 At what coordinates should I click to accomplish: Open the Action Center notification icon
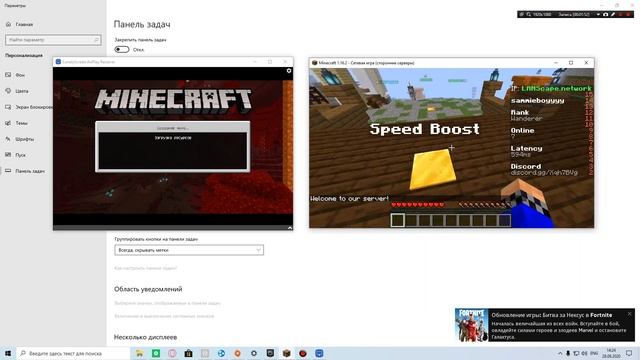[x=629, y=353]
